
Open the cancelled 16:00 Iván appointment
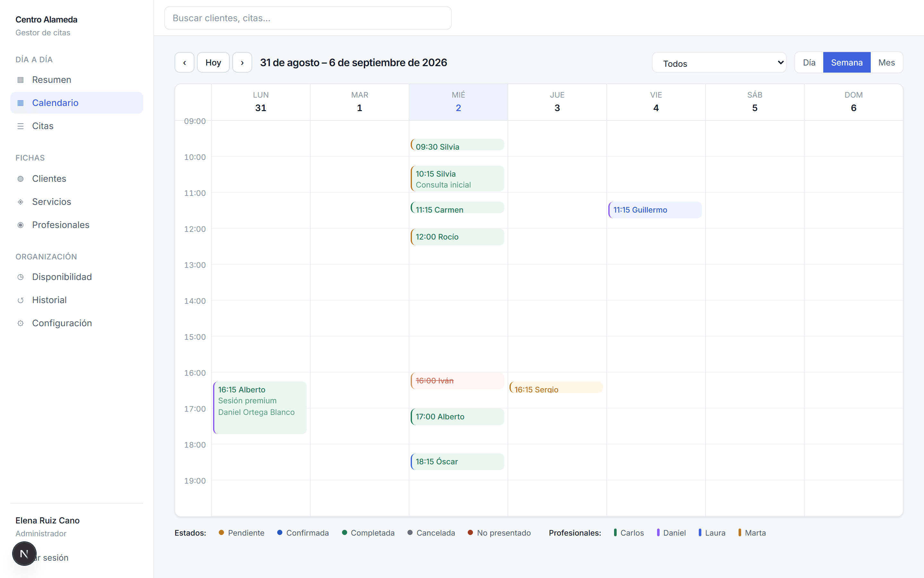coord(458,381)
